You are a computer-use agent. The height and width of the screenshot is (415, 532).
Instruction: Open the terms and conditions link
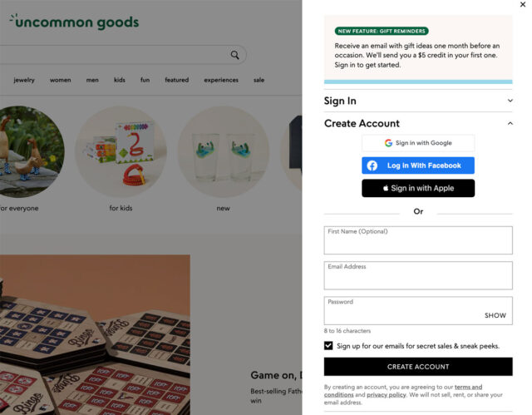(x=468, y=387)
